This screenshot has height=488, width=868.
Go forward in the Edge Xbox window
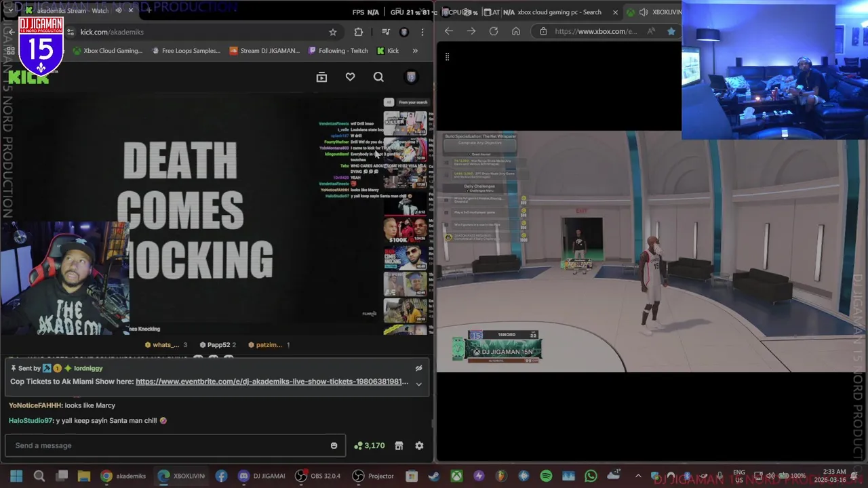(471, 31)
